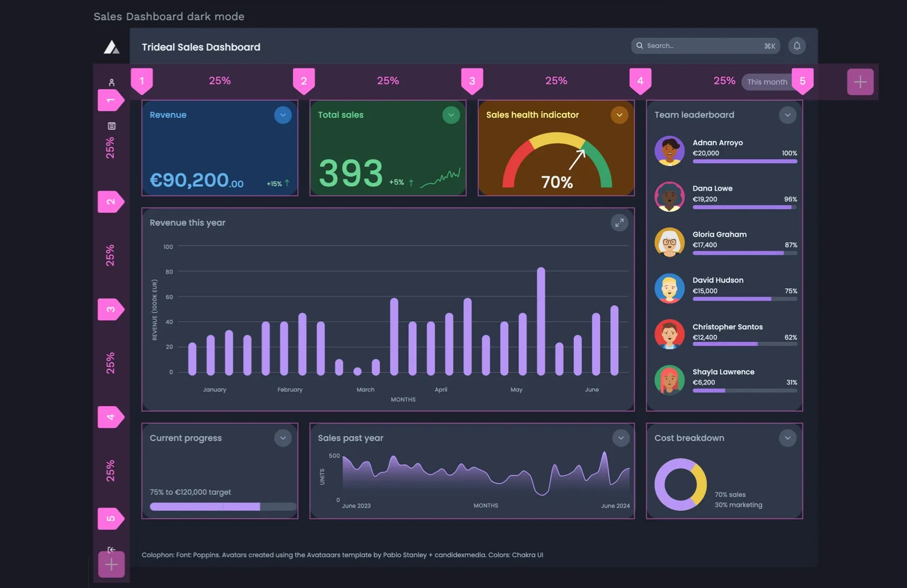Screen dimensions: 907x588
Task: Click David Hudson's 75% progress bar
Action: (745, 299)
